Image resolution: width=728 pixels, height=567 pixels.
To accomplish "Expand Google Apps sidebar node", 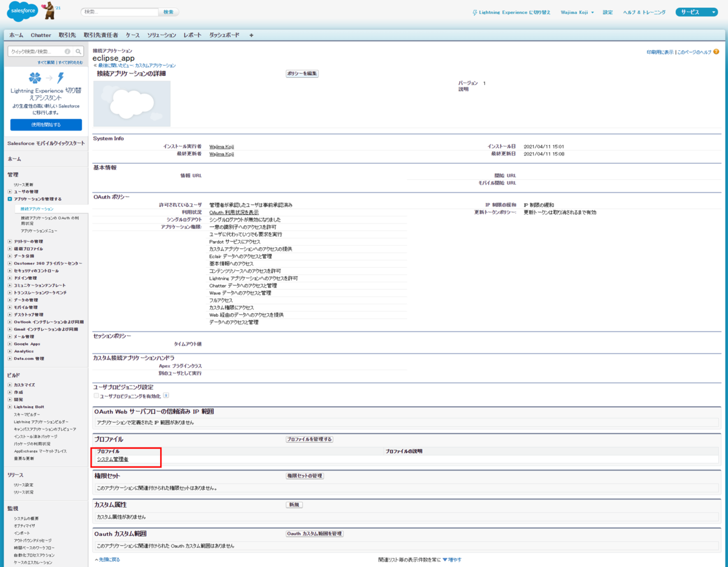I will (x=9, y=344).
